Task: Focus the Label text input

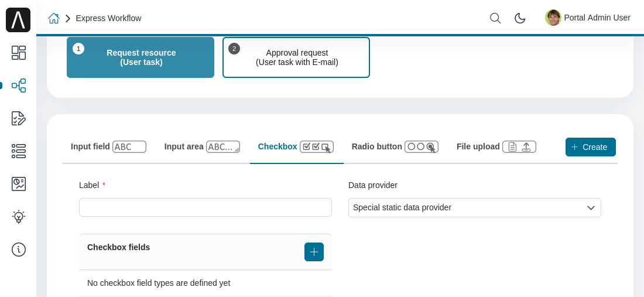Action: pyautogui.click(x=205, y=207)
